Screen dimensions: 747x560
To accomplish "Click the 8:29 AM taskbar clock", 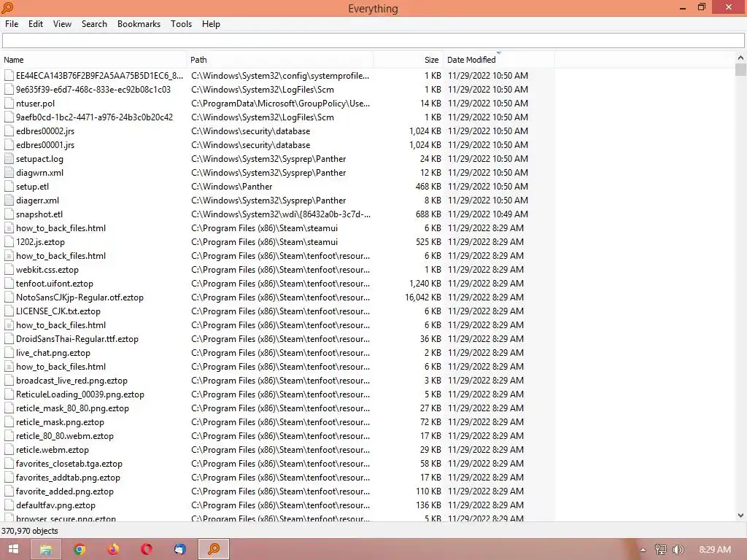I will (x=715, y=550).
